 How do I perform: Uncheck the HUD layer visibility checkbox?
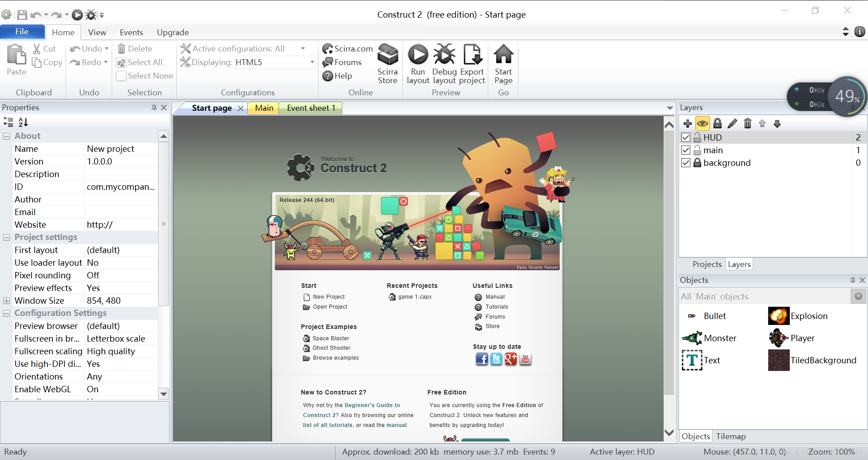pyautogui.click(x=686, y=137)
